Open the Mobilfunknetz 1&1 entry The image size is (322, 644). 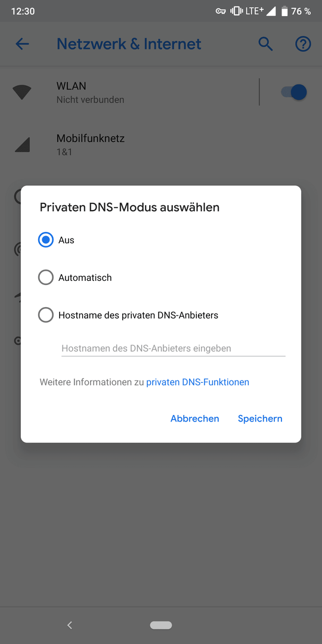coord(161,144)
